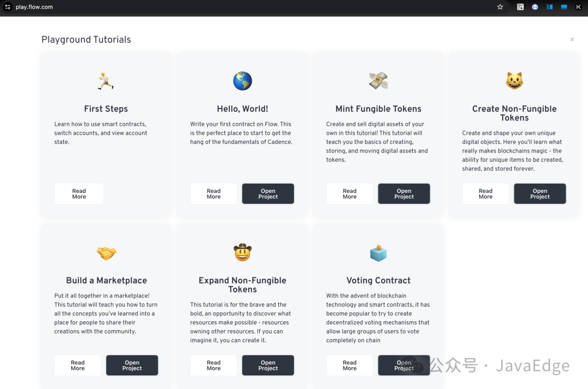Click the running person First Steps emoji
This screenshot has height=389, width=588.
(106, 81)
